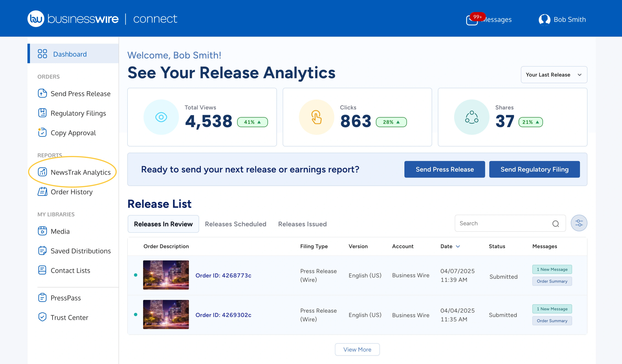Image resolution: width=622 pixels, height=364 pixels.
Task: Click the Saved Distributions sidebar icon
Action: [x=42, y=251]
